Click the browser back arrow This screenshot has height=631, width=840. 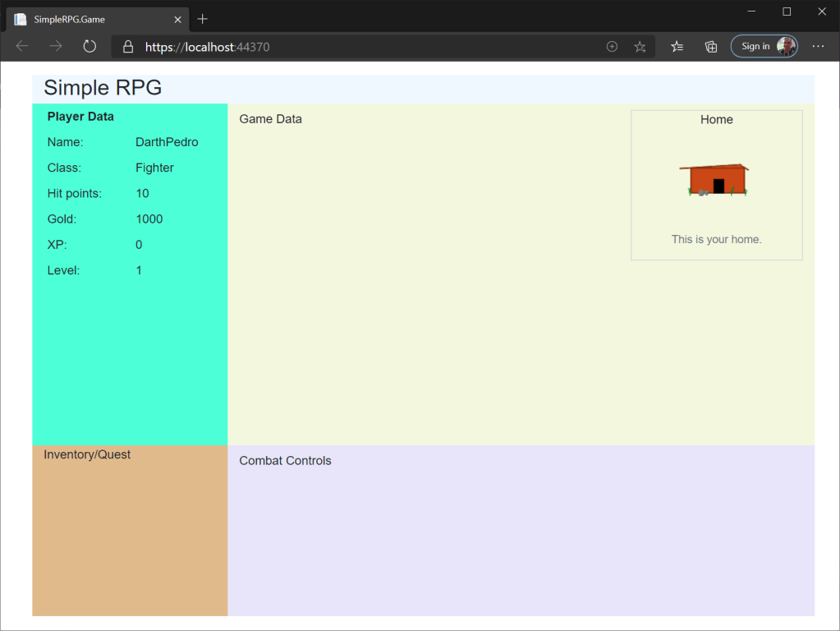[x=22, y=47]
